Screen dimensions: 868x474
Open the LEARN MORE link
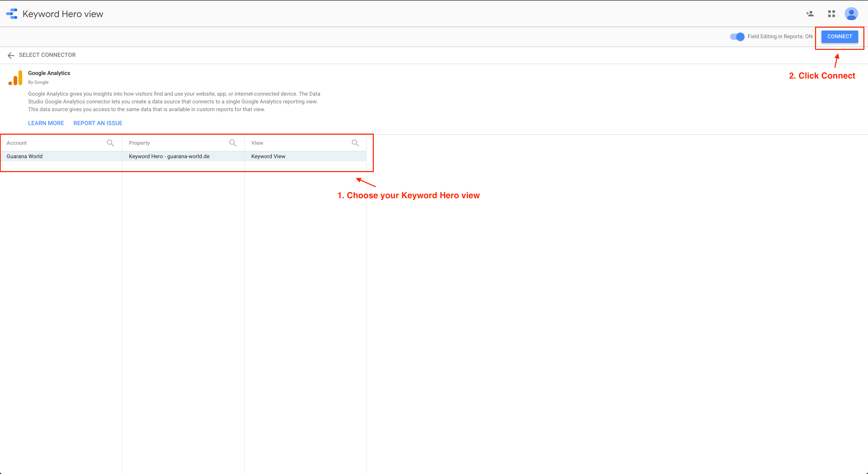(46, 123)
